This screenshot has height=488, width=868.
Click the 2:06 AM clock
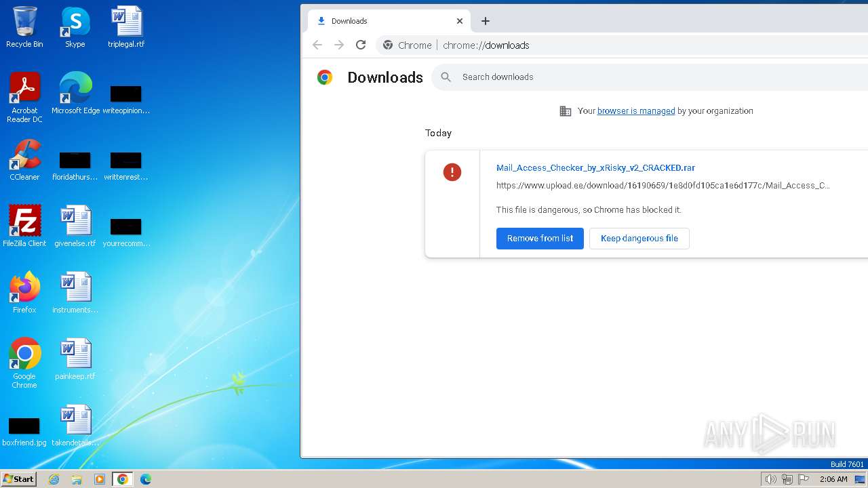coord(833,479)
